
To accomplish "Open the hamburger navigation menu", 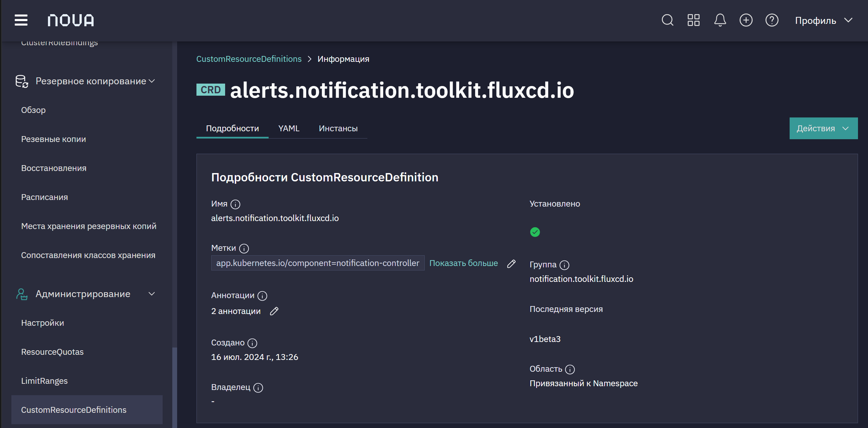I will (21, 20).
